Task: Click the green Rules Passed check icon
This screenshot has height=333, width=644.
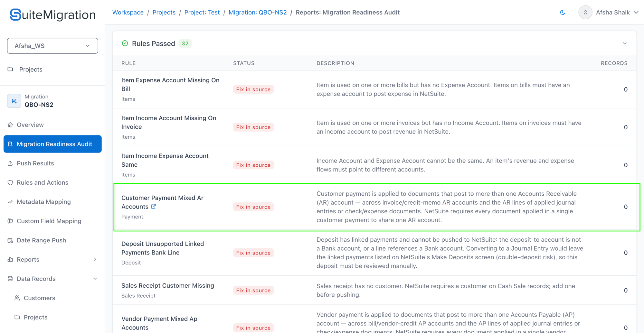Action: (x=125, y=43)
